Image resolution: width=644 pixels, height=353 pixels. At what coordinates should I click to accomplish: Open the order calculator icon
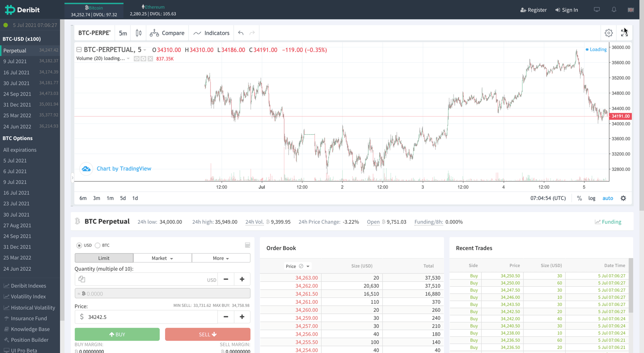tap(247, 245)
